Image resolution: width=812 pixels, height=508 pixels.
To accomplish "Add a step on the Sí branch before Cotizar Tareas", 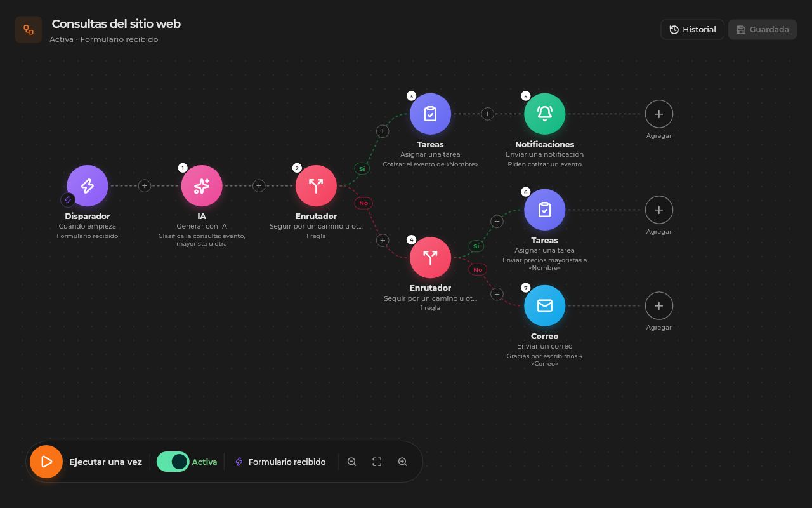I will click(x=383, y=131).
